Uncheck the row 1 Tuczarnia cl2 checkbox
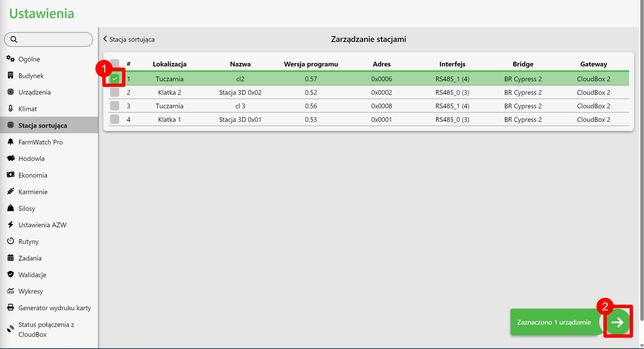Image resolution: width=644 pixels, height=349 pixels. 115,79
